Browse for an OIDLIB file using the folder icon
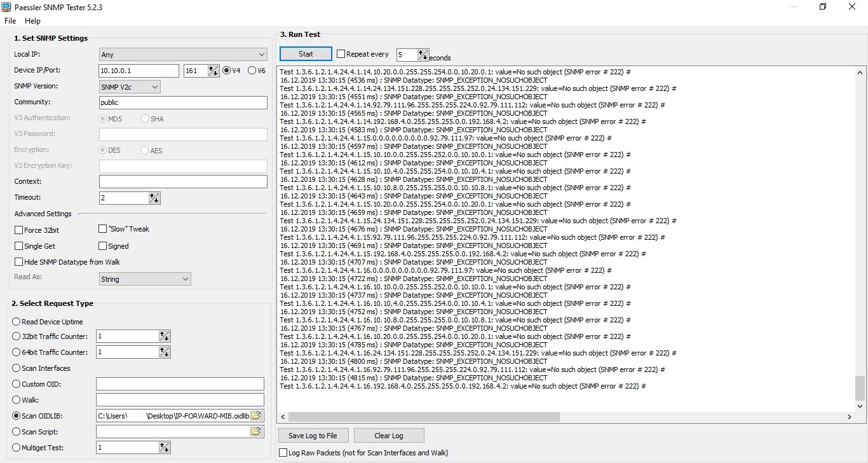Viewport: 868px width, 463px height. pos(256,415)
